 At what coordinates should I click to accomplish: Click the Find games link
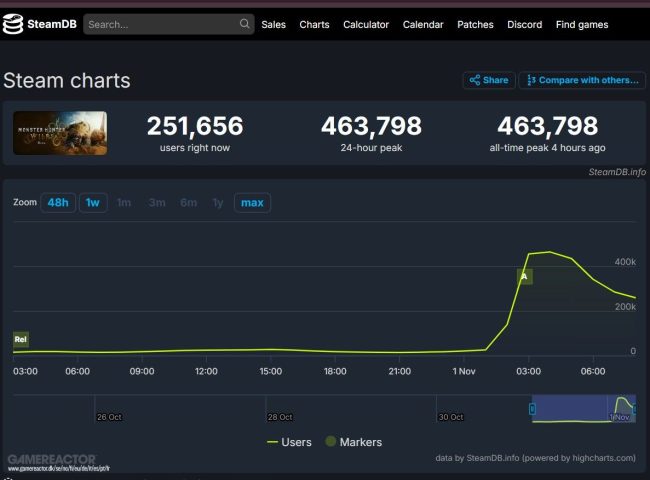[582, 24]
